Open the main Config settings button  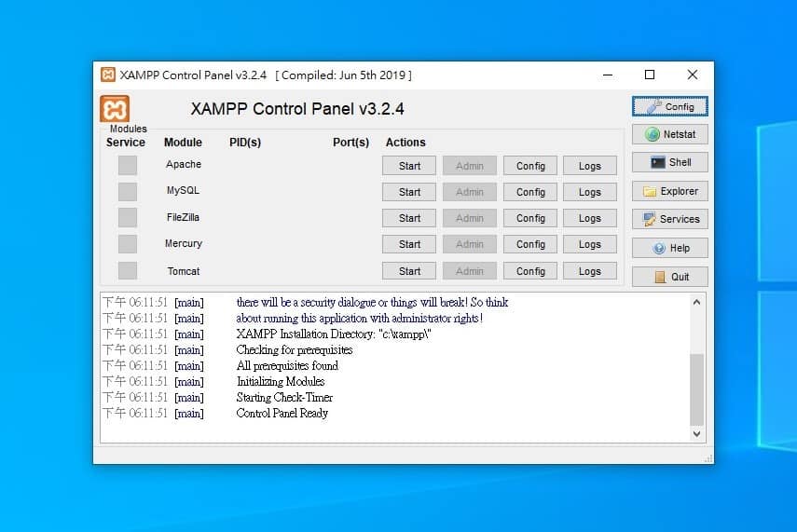669,106
